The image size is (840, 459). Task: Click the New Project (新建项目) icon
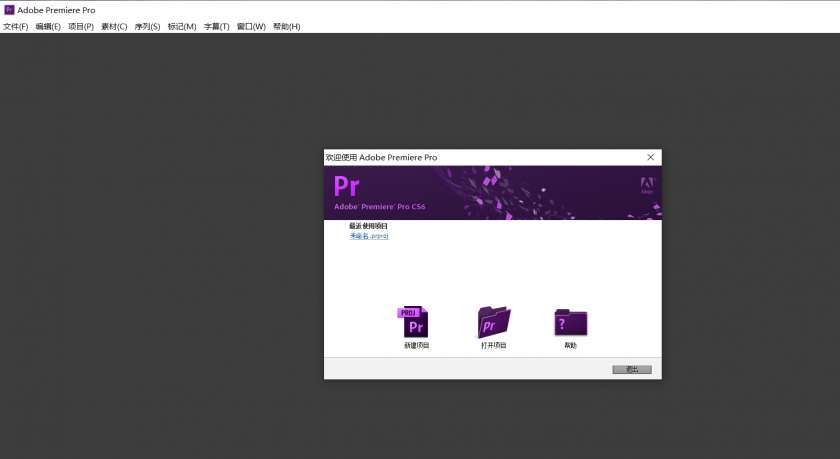pyautogui.click(x=416, y=322)
